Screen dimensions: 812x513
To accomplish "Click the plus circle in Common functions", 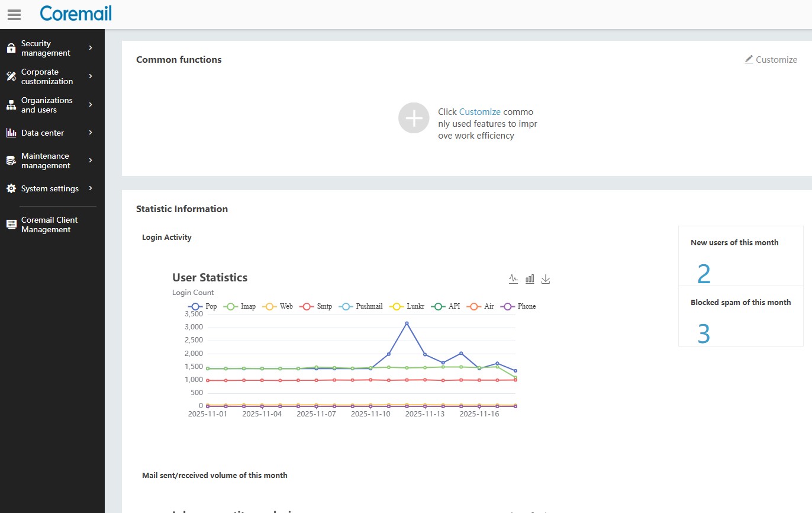I will (413, 118).
